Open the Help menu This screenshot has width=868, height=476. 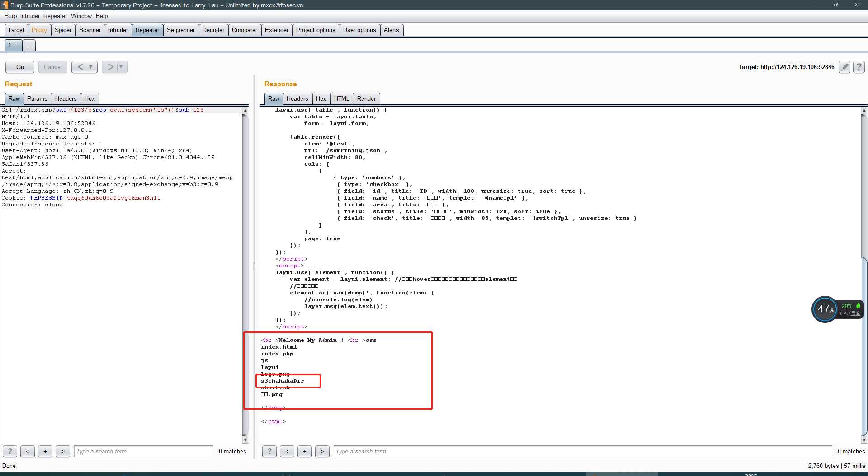pos(102,16)
